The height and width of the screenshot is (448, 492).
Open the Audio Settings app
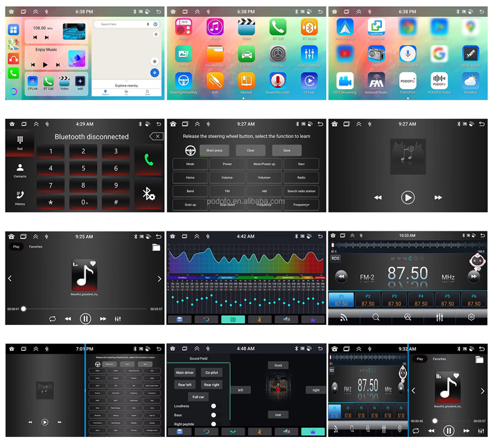click(309, 54)
